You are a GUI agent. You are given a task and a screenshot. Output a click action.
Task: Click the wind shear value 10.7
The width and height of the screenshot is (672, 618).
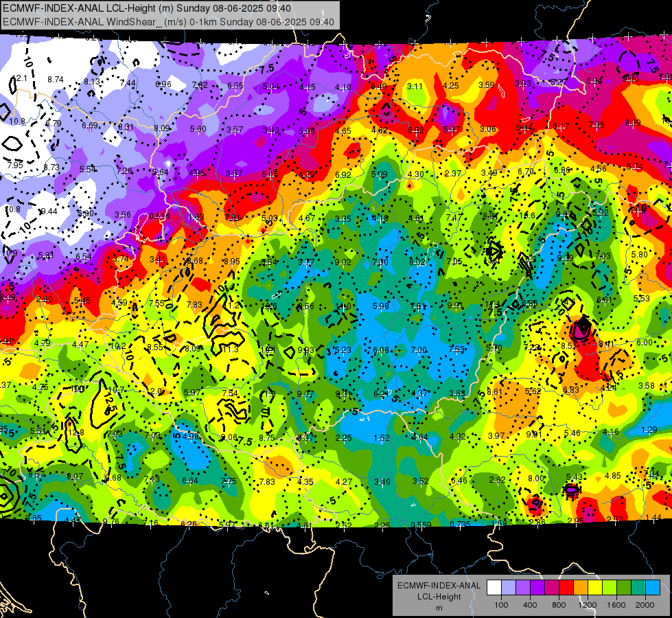116,389
